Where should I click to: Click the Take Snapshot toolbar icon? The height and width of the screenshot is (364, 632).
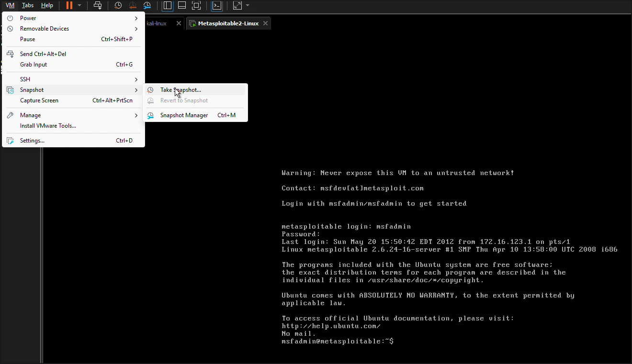(118, 5)
